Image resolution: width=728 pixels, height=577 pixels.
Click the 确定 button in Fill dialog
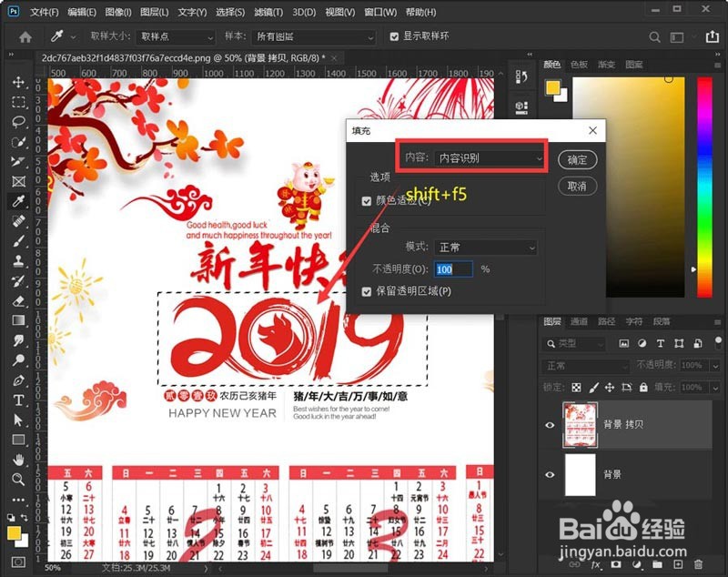pyautogui.click(x=577, y=159)
